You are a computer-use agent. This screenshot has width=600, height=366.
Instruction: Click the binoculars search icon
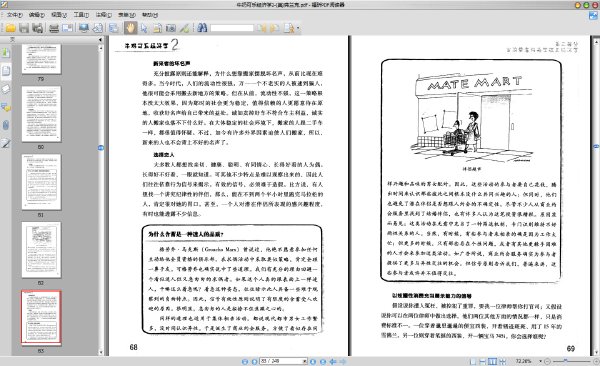point(202,28)
